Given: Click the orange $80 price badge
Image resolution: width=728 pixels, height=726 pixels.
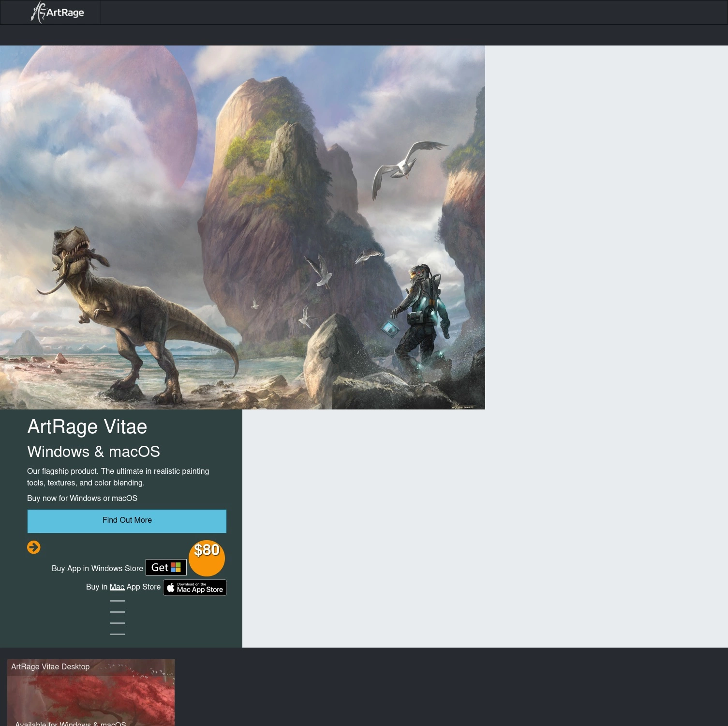Looking at the screenshot, I should (x=207, y=558).
